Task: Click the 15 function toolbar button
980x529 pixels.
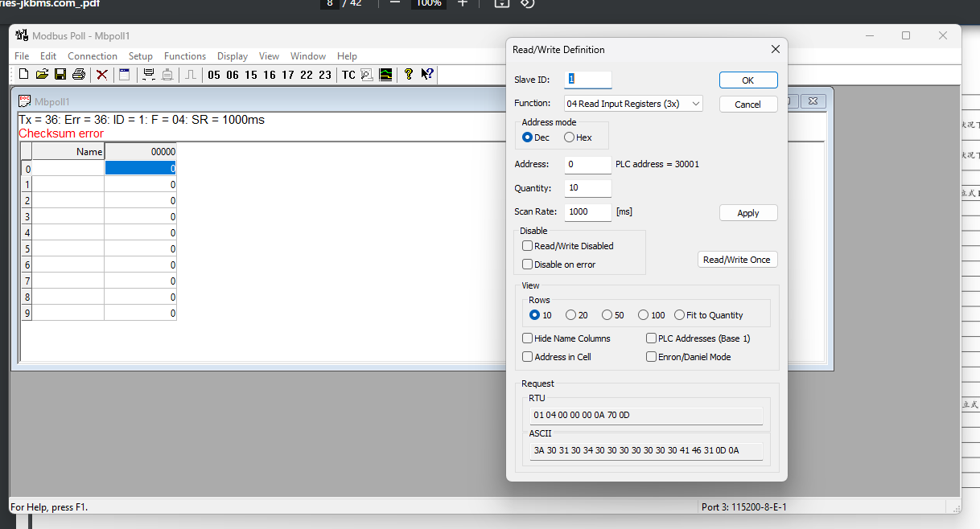Action: pos(251,75)
